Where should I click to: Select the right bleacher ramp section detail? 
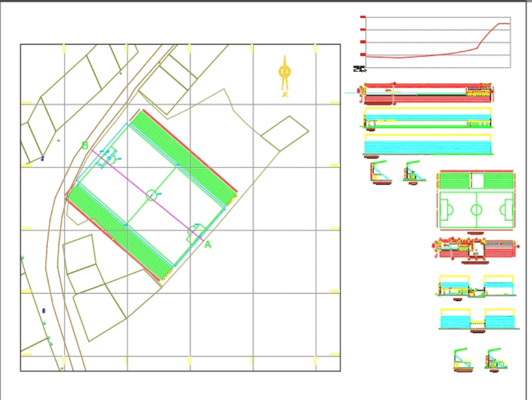(412, 173)
